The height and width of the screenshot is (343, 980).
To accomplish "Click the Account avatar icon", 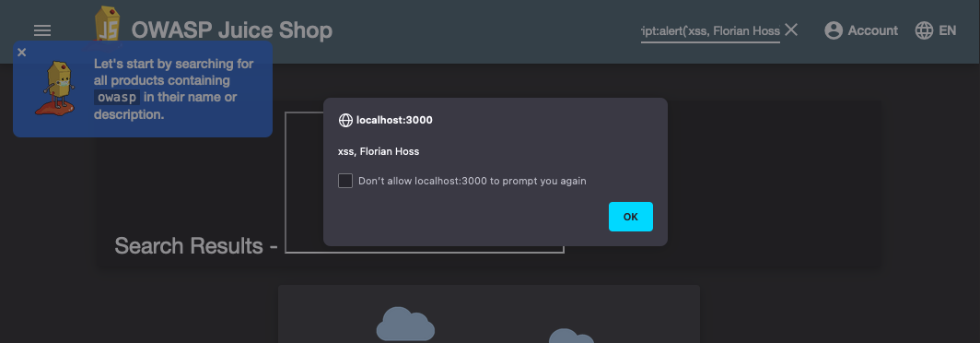I will (834, 30).
